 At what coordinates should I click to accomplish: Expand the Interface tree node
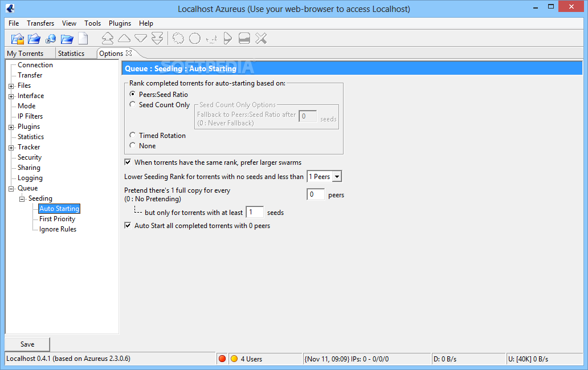click(x=11, y=96)
